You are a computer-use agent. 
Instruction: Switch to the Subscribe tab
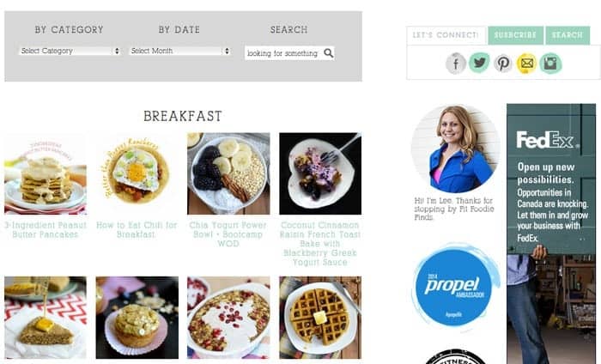click(x=515, y=35)
